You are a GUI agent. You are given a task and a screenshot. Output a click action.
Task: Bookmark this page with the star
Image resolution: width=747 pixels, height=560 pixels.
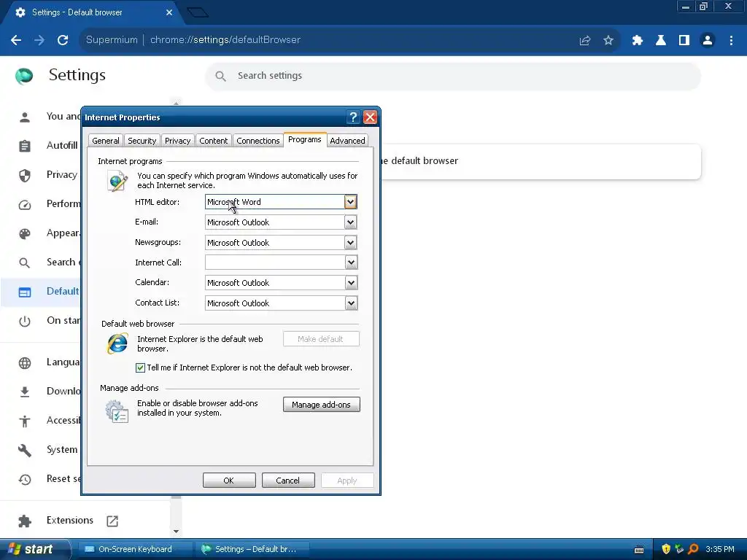pos(608,41)
